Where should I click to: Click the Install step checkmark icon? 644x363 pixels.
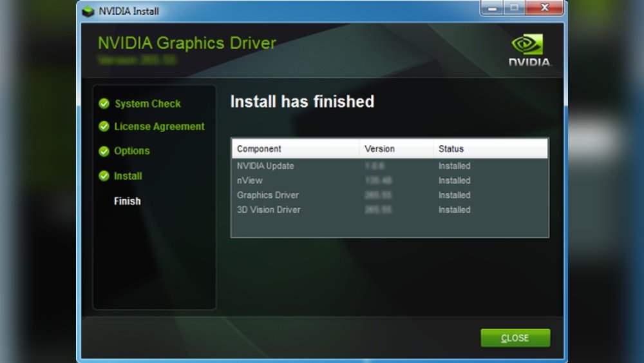pos(104,176)
